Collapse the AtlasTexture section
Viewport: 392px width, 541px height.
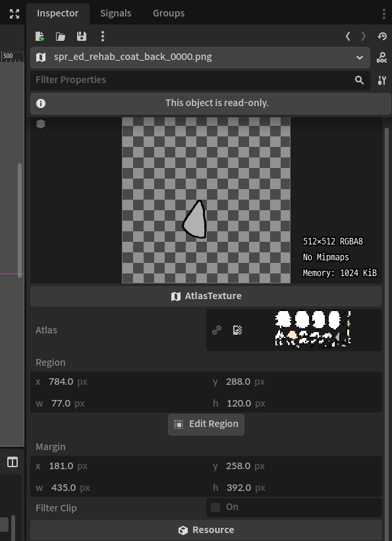(x=206, y=296)
